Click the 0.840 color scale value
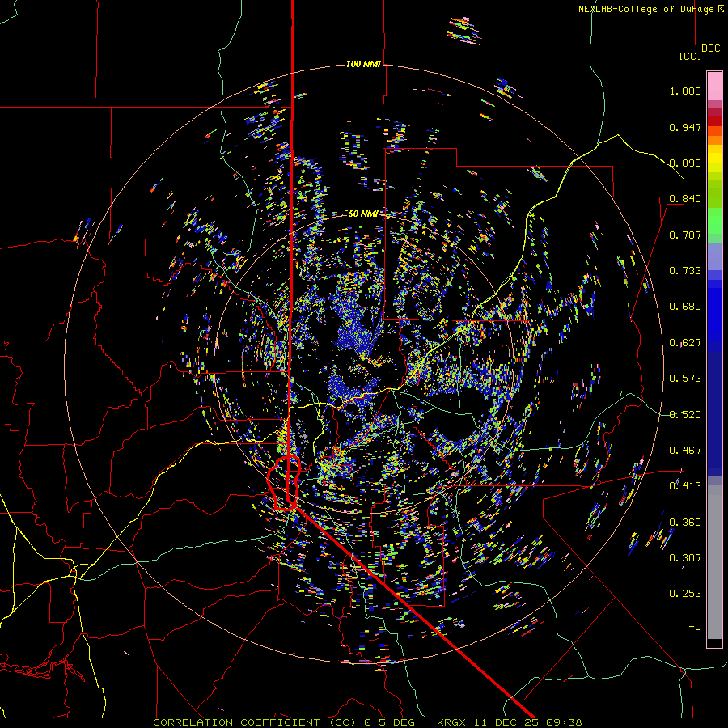This screenshot has width=728, height=728. [685, 199]
